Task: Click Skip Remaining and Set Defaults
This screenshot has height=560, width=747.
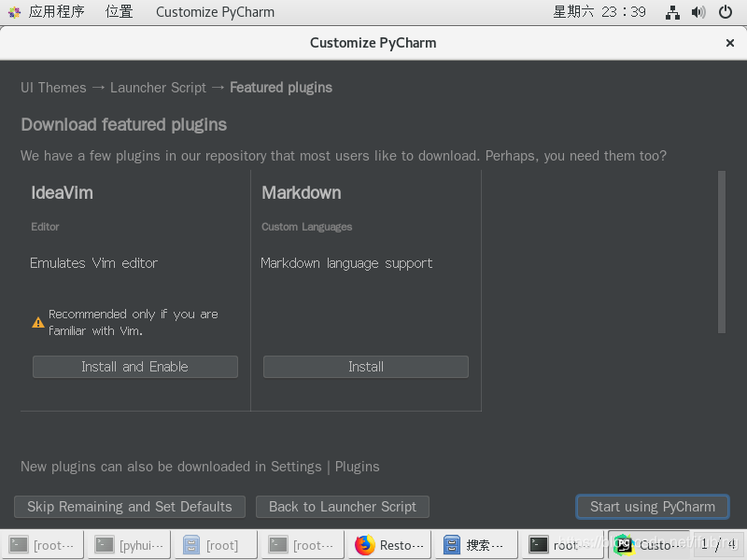Action: point(130,507)
